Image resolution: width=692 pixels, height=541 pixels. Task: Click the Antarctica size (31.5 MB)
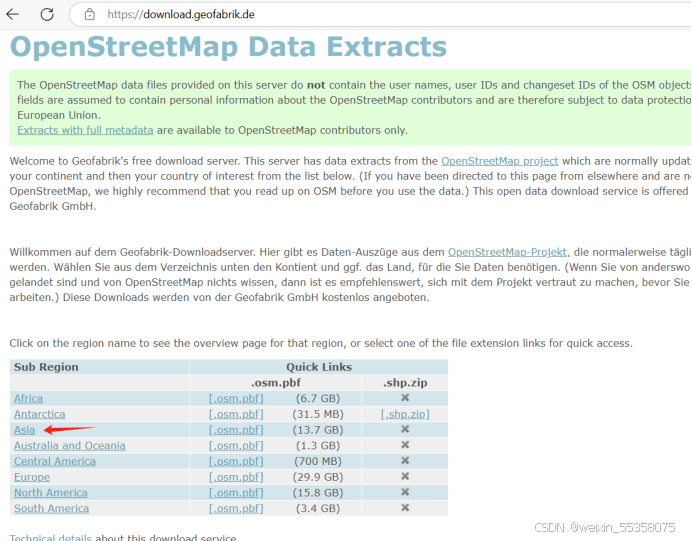[318, 414]
